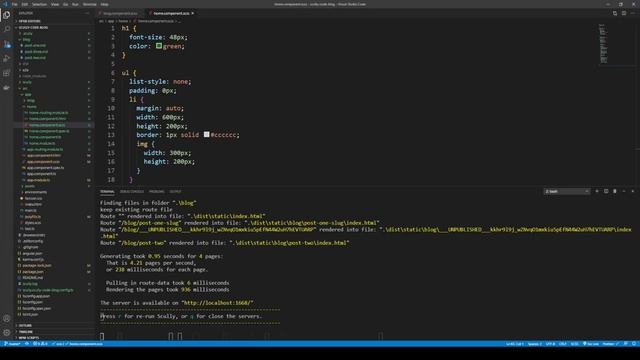Open the Manage gear icon
Image resolution: width=640 pixels, height=360 pixels.
click(7, 333)
